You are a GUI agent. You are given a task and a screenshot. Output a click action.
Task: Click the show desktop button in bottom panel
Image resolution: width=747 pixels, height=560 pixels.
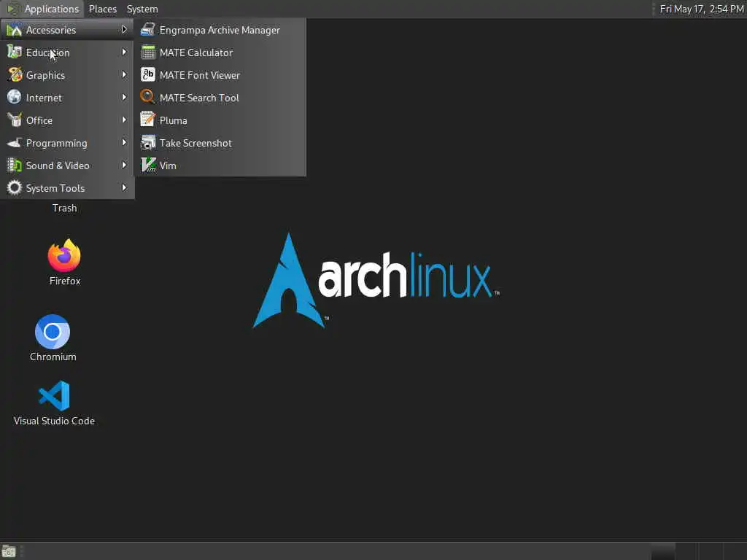pos(9,551)
